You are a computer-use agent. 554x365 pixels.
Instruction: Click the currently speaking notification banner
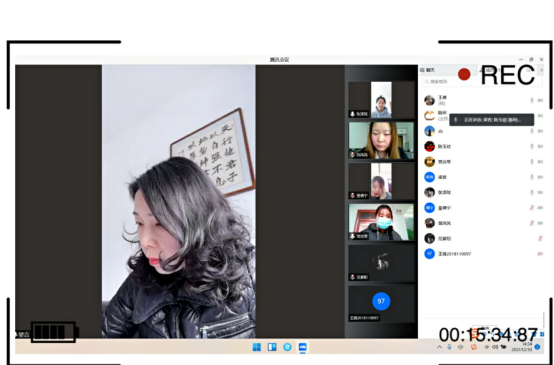click(491, 120)
